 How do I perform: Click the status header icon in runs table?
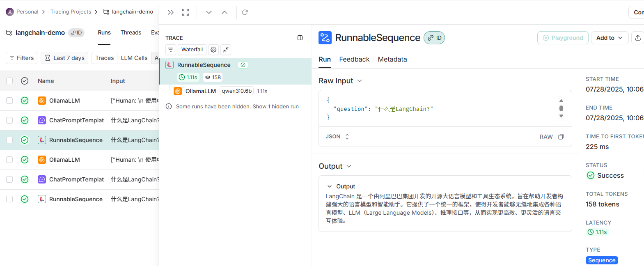(25, 81)
